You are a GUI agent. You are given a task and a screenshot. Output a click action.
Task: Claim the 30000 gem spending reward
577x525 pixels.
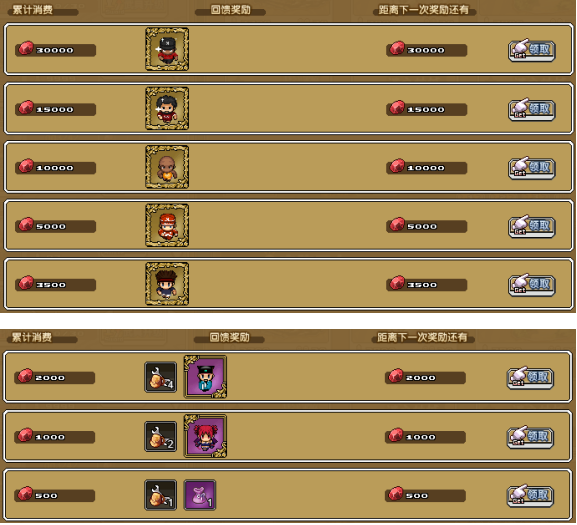(x=532, y=50)
